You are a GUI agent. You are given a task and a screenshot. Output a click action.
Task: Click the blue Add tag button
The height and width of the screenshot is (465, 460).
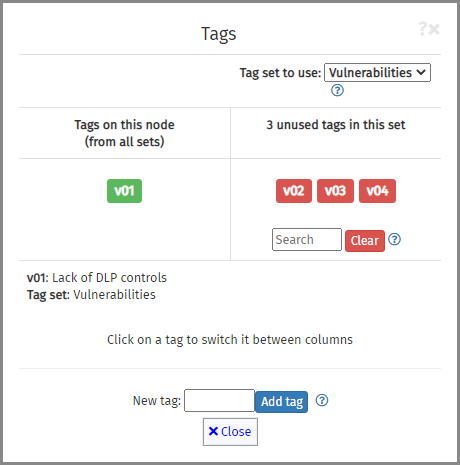click(x=281, y=402)
